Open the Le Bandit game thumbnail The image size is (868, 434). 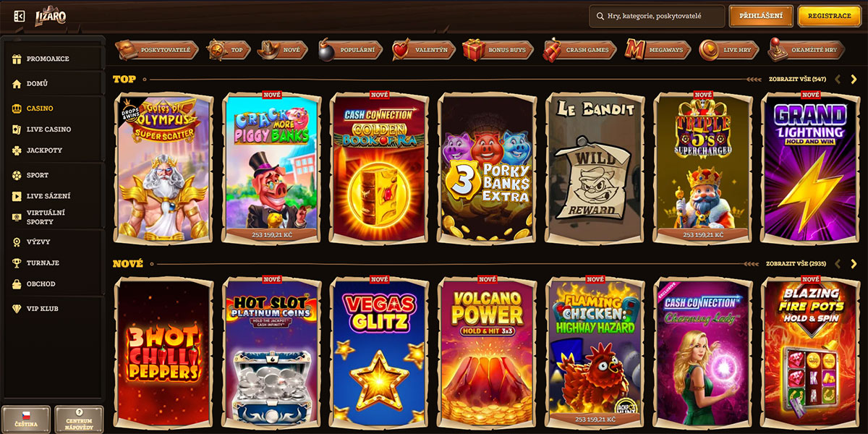[595, 168]
